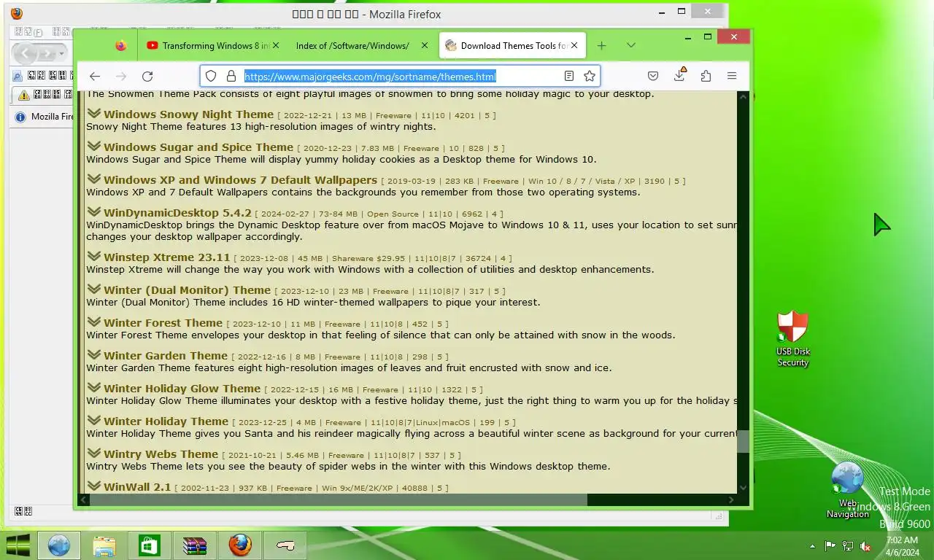Expand arrow beside Winter (Dual Monitor) Theme
934x560 pixels.
[93, 289]
